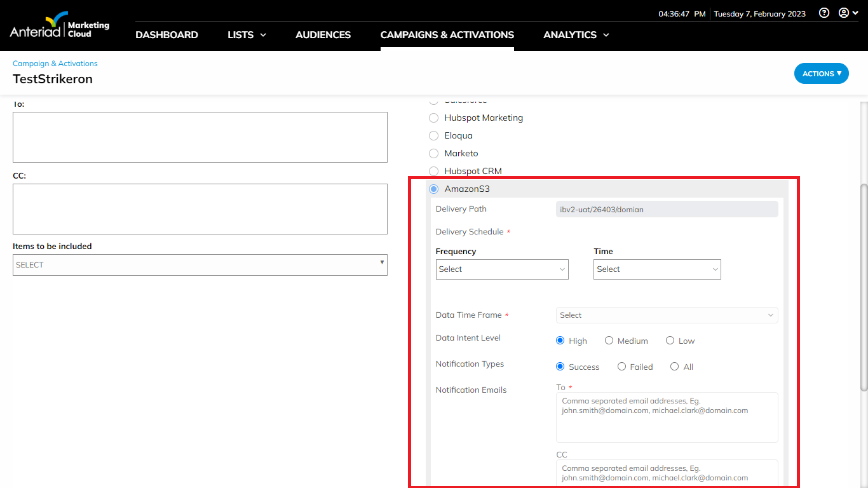Click the page vertical scrollbar
The image size is (868, 488).
click(x=864, y=287)
